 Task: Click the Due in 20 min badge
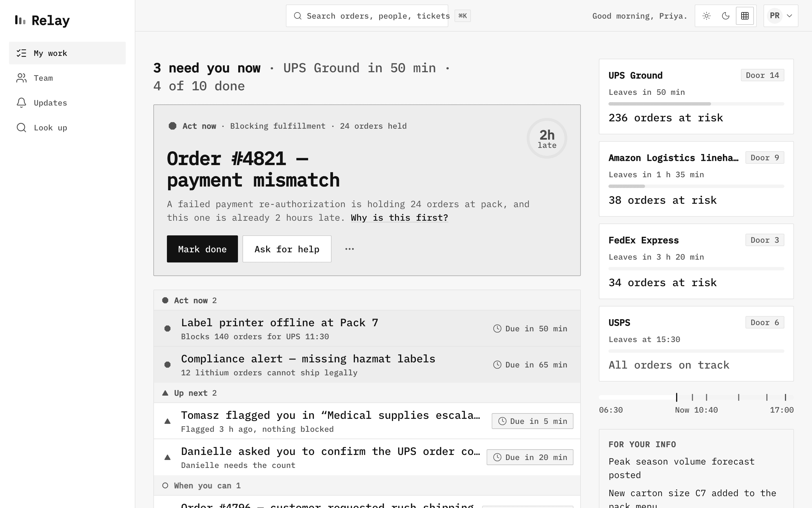[530, 457]
